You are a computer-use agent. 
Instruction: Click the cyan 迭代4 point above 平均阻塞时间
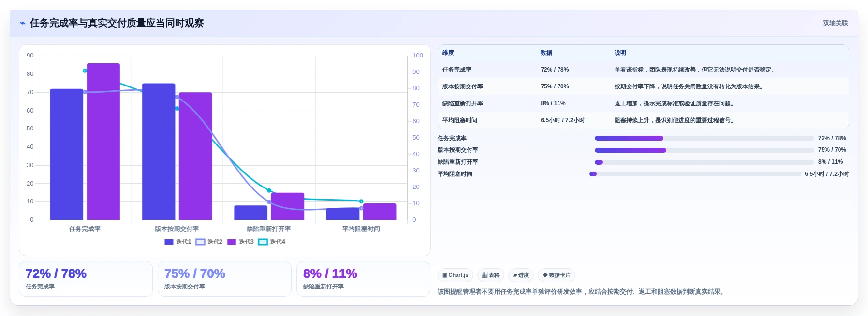point(361,201)
